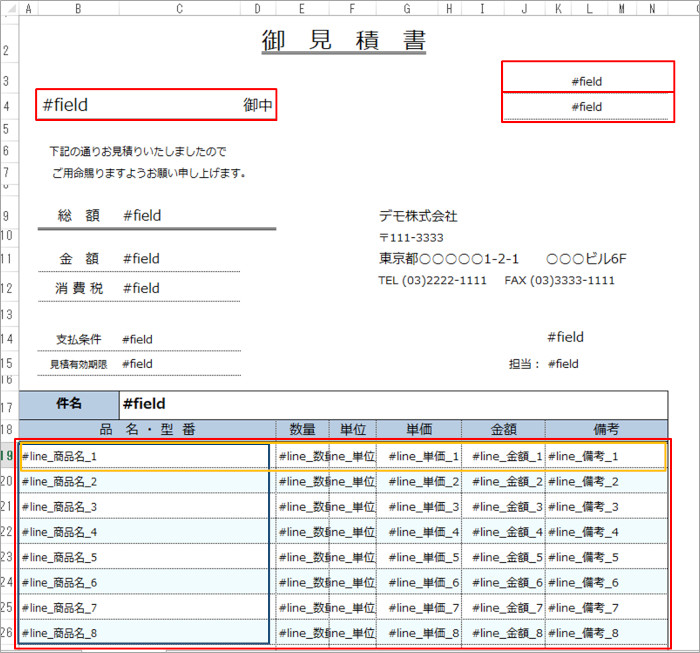
Task: Select column header C
Action: [x=179, y=8]
